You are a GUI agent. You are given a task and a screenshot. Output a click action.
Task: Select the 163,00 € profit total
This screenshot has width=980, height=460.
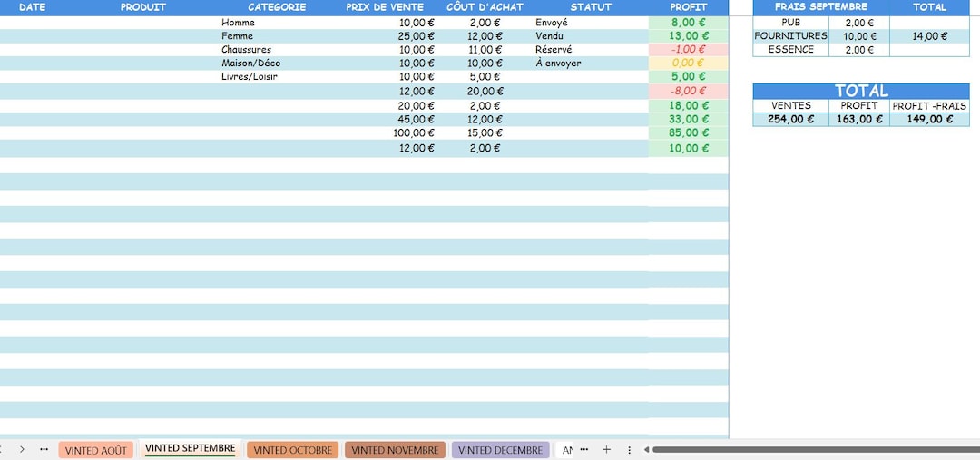pyautogui.click(x=859, y=120)
